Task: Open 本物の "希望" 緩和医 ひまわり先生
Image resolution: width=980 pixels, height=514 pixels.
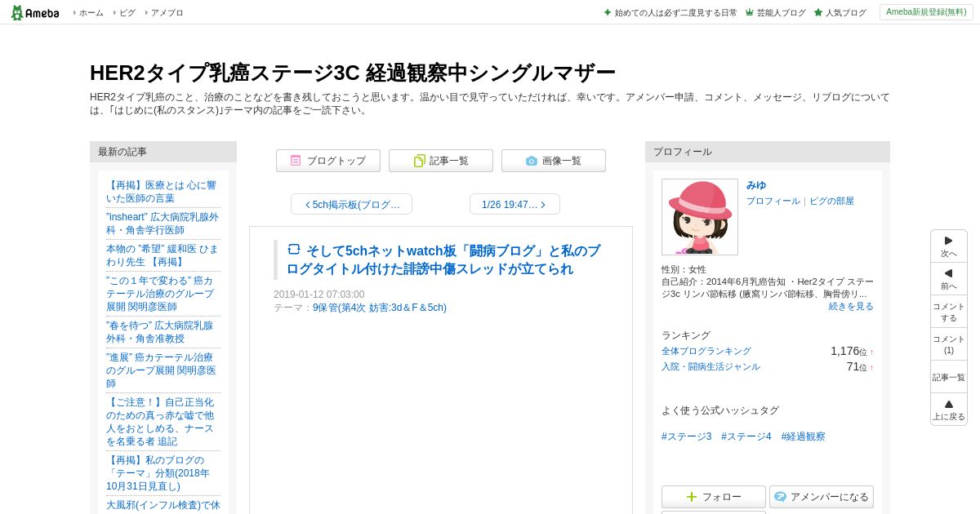Action: point(163,255)
